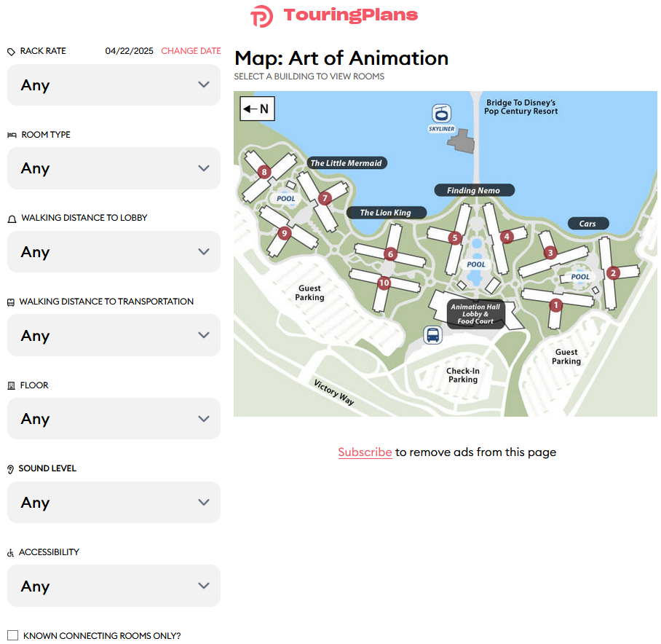This screenshot has width=661, height=644.
Task: Select building 5 marker on the map
Action: point(454,238)
